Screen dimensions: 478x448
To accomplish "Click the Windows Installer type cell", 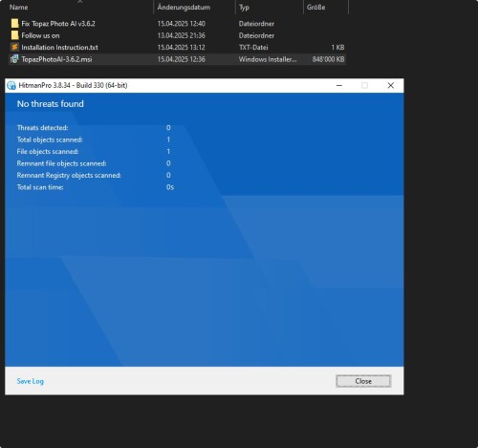I will 268,59.
